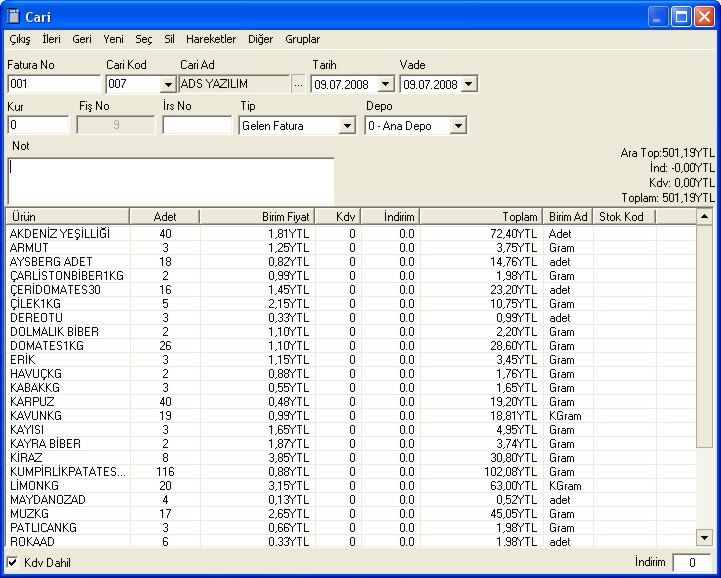Select the ÇARLİSTONBİBER1KG row
The width and height of the screenshot is (721, 578).
pyautogui.click(x=351, y=276)
